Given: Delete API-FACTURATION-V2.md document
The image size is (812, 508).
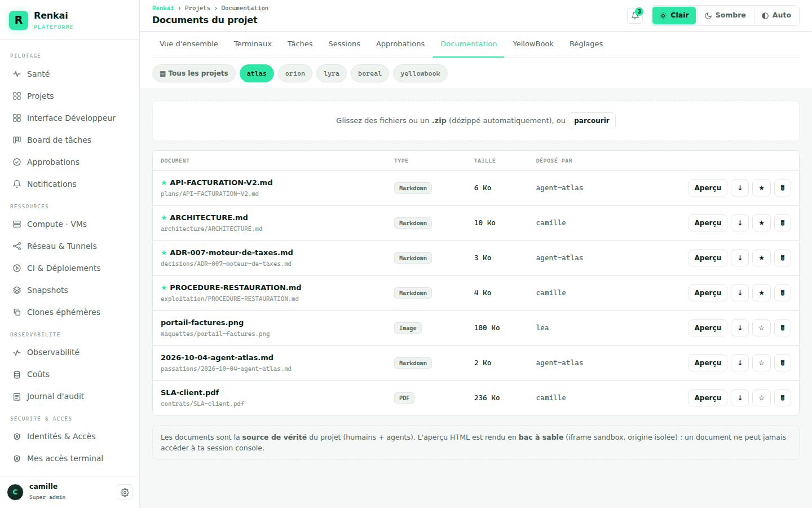Looking at the screenshot, I should tap(783, 188).
